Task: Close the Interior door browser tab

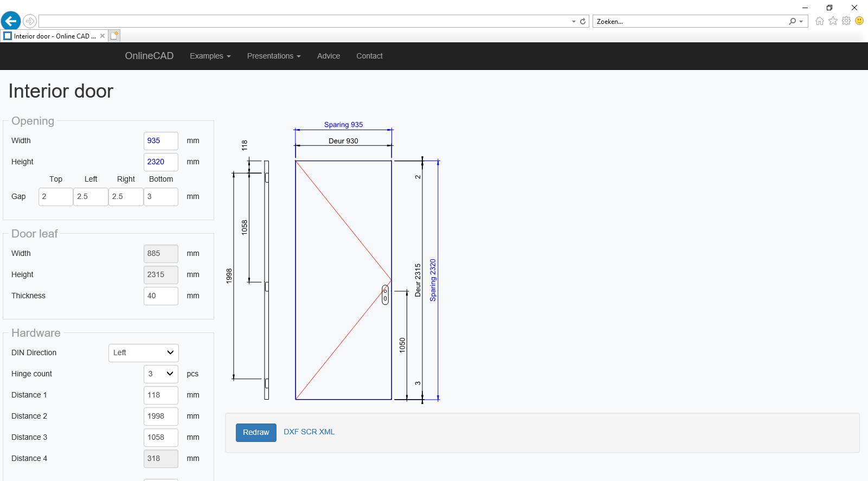Action: (102, 36)
